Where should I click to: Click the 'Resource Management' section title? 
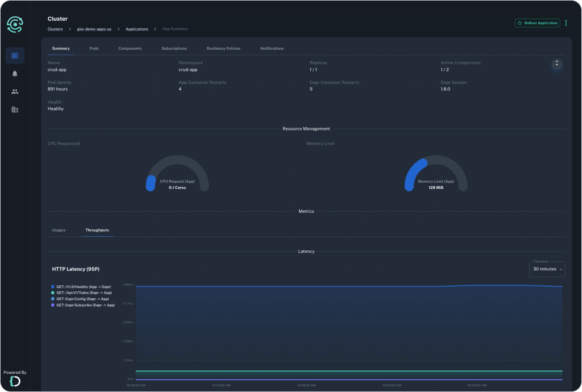point(306,129)
